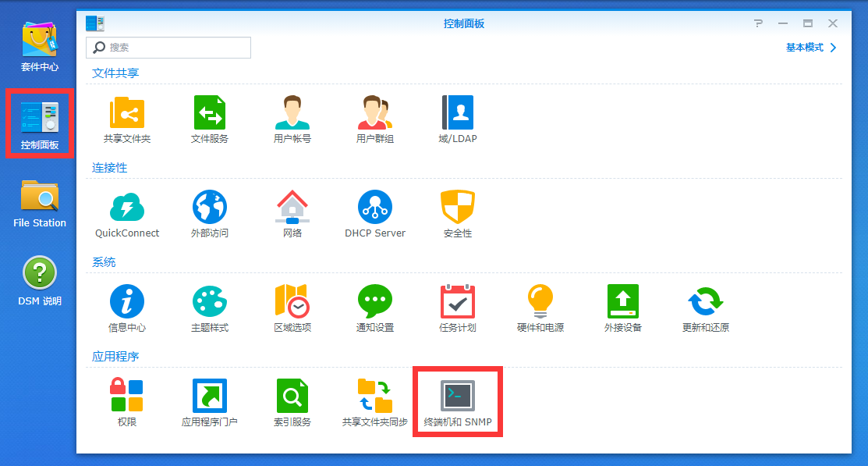This screenshot has height=466, width=868.
Task: Open 域/LDAP settings
Action: (x=458, y=119)
